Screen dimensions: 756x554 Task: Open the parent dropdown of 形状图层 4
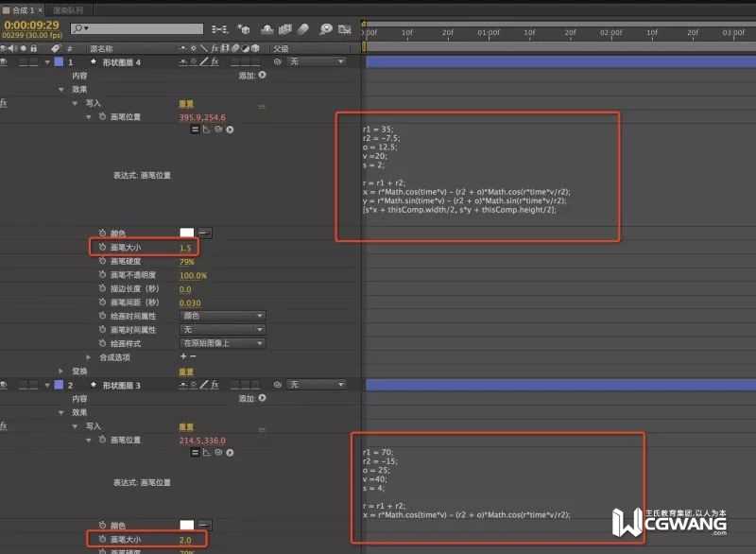(x=317, y=61)
